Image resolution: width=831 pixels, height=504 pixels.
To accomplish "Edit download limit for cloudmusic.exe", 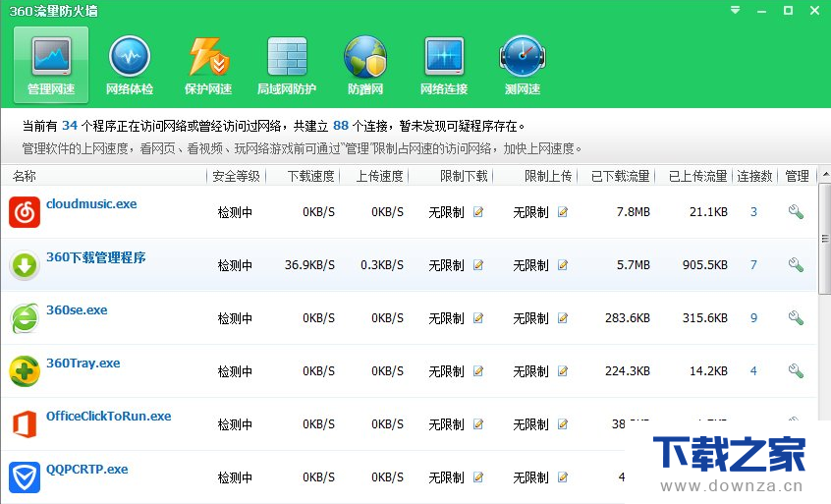I will pos(478,212).
